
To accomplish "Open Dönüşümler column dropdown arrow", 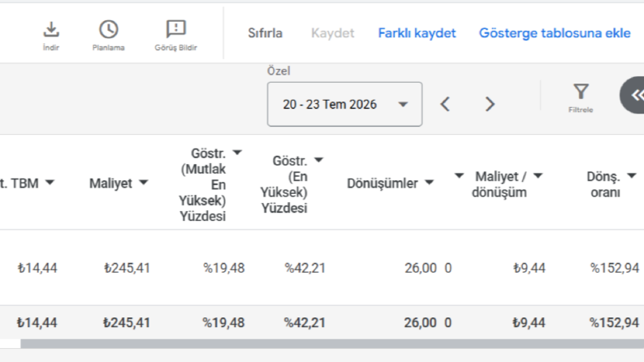I will (429, 183).
